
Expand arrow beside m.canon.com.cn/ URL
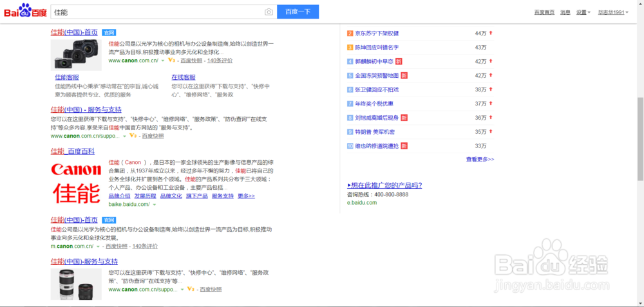tap(98, 247)
